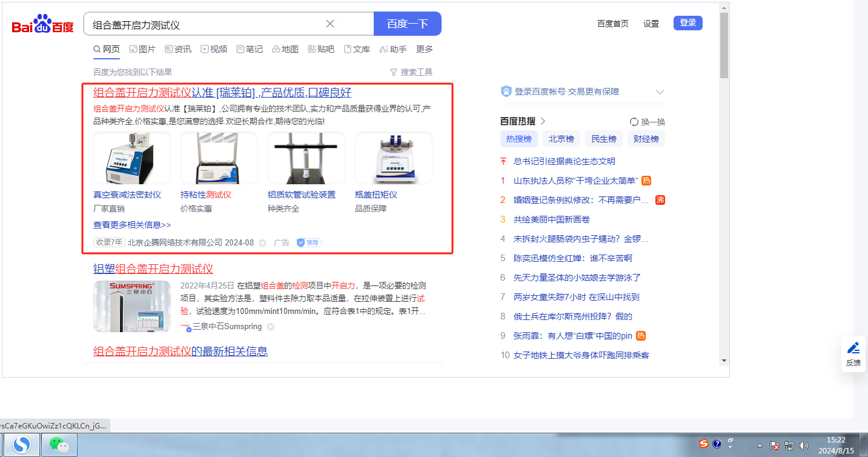Open the 更多 search categories menu
This screenshot has height=457, width=868.
tap(425, 49)
